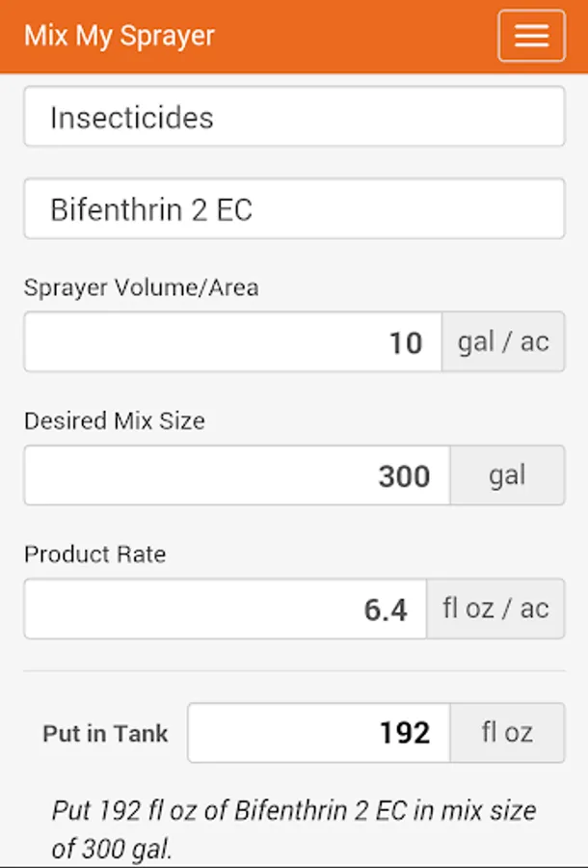Select the Desired Mix Size field showing 300
Screen dimensions: 588x868
coord(237,475)
